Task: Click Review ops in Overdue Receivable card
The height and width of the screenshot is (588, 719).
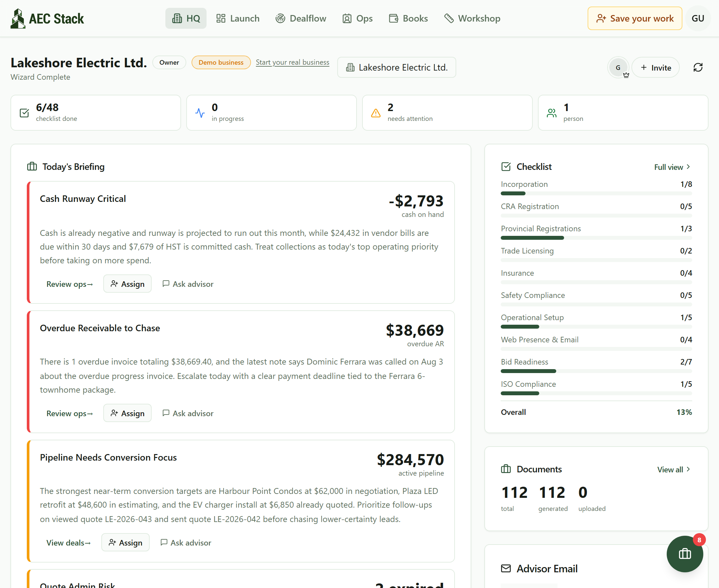Action: tap(70, 413)
